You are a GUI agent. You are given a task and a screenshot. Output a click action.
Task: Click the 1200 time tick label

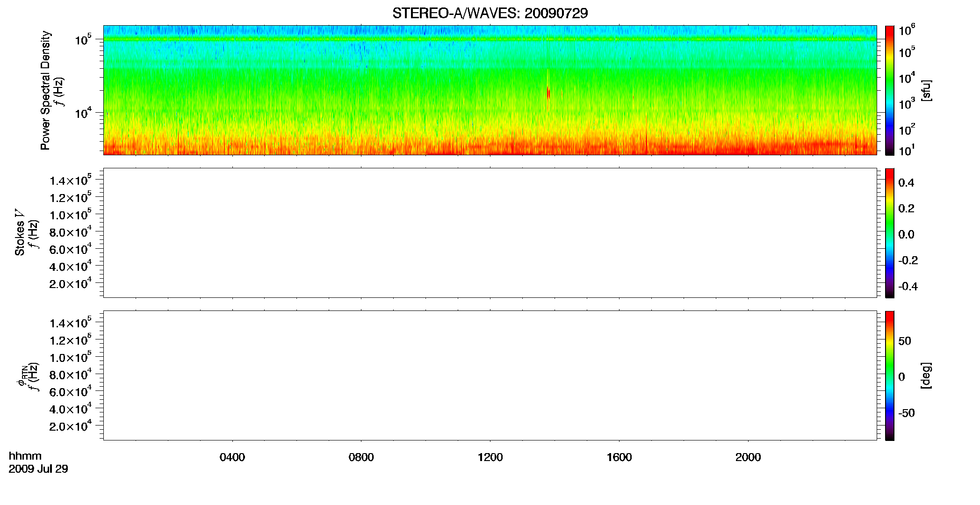(490, 457)
